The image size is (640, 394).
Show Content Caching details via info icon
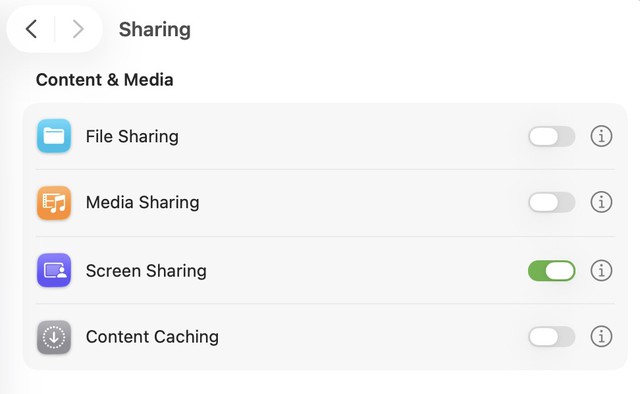tap(601, 336)
